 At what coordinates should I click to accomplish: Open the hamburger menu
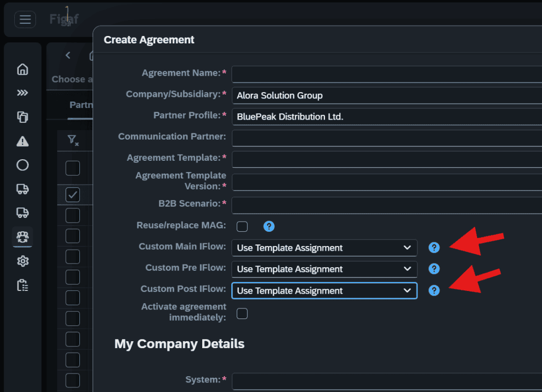[x=25, y=20]
